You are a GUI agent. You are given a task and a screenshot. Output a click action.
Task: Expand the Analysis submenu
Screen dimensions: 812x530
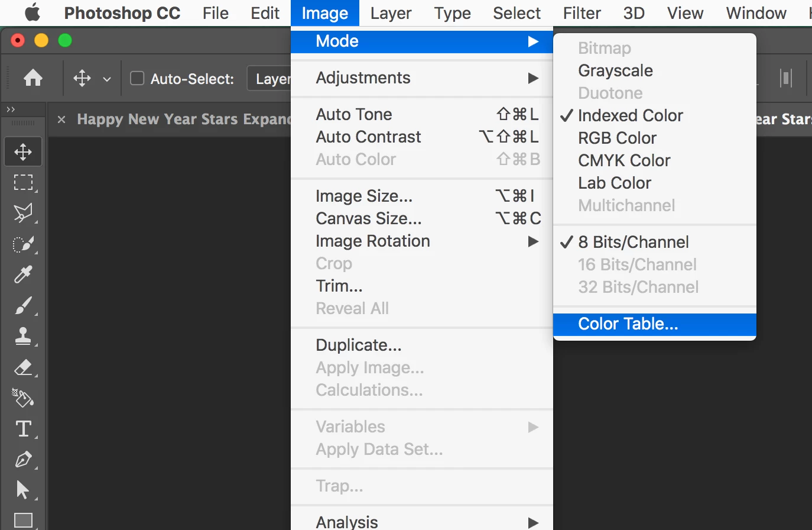(422, 522)
